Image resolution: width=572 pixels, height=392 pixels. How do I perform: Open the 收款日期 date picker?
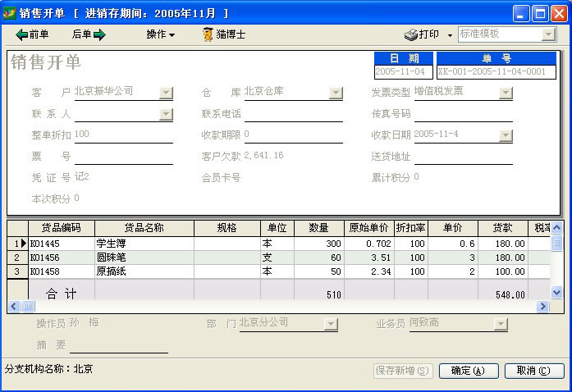pos(506,135)
